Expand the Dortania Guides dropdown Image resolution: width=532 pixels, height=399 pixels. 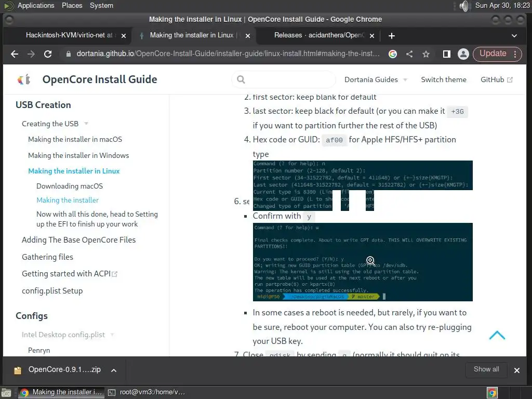click(x=376, y=79)
